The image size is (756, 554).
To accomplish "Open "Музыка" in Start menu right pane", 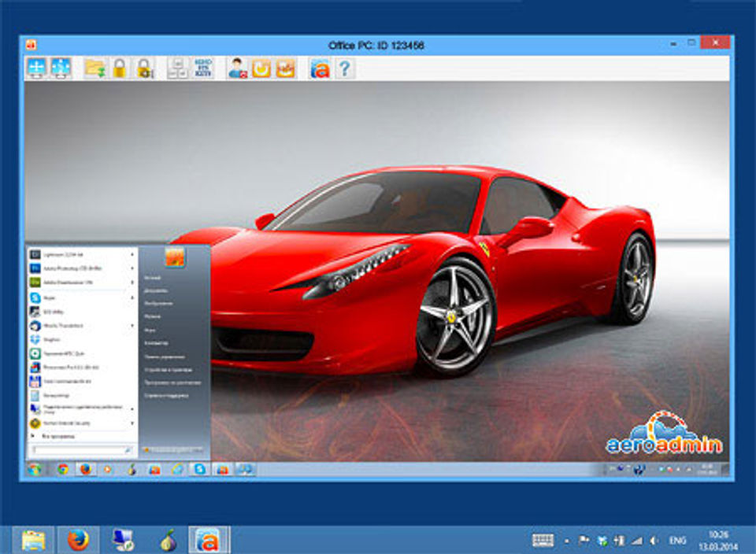I will pyautogui.click(x=152, y=316).
